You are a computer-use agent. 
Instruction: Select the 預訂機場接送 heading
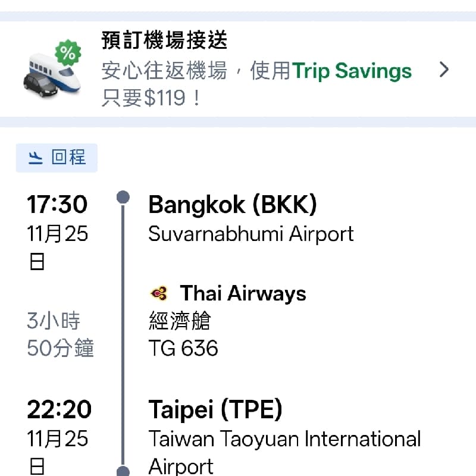(x=164, y=40)
